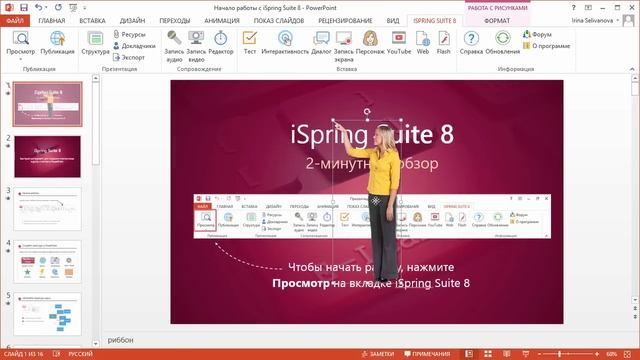Insert a Тест quiz

[249, 38]
